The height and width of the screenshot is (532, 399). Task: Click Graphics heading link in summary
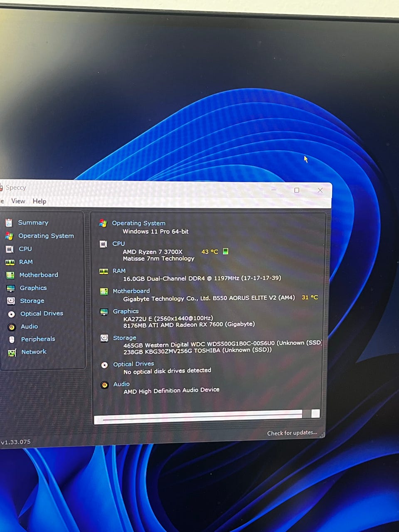126,311
